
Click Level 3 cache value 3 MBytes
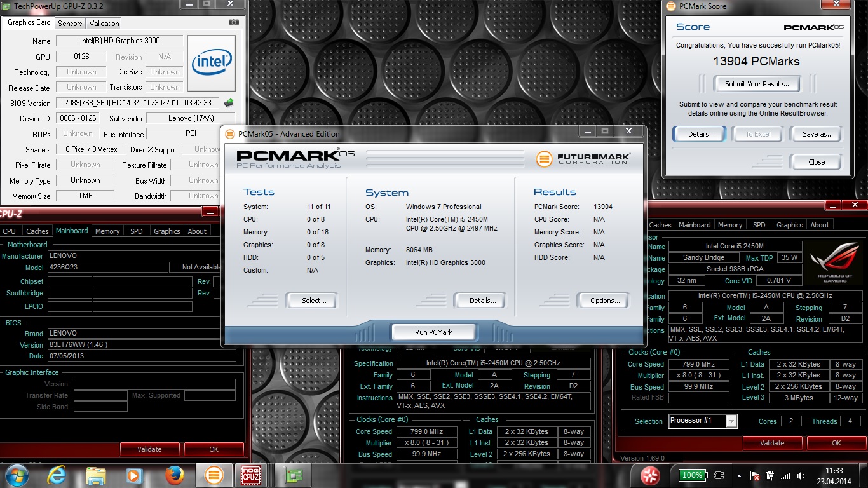(x=799, y=398)
